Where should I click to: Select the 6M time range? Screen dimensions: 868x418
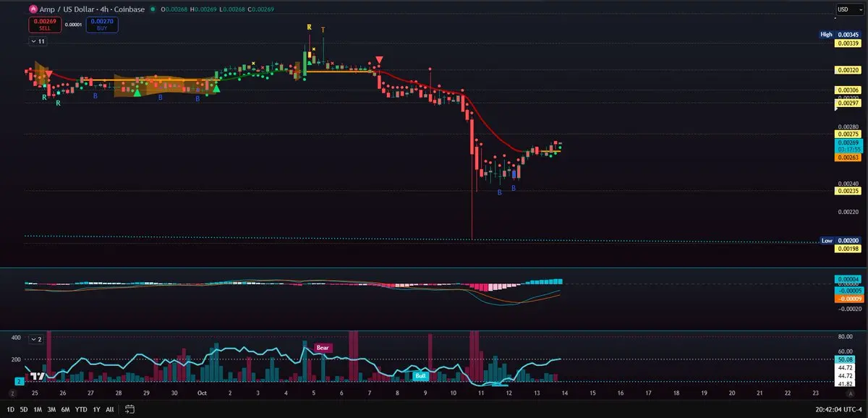66,409
